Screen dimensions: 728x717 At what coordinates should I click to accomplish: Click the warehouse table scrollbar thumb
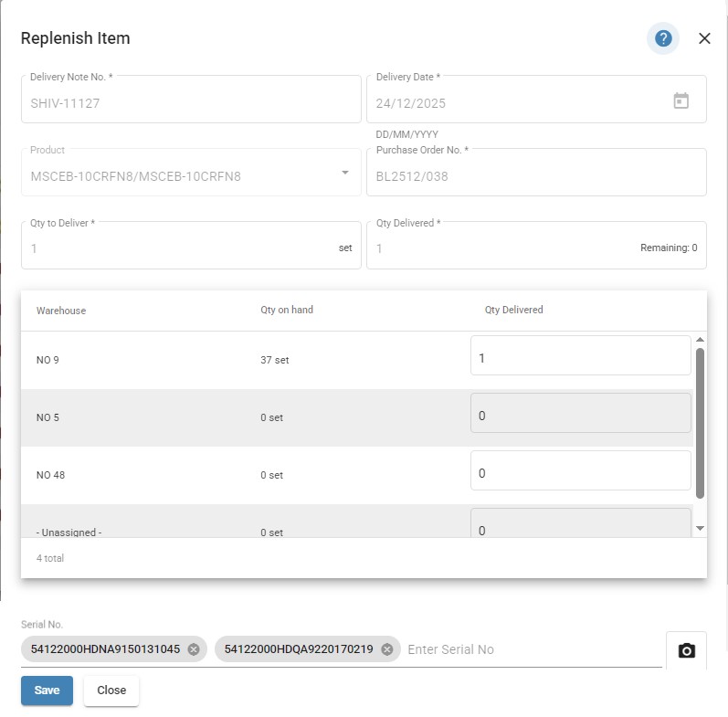tap(700, 424)
